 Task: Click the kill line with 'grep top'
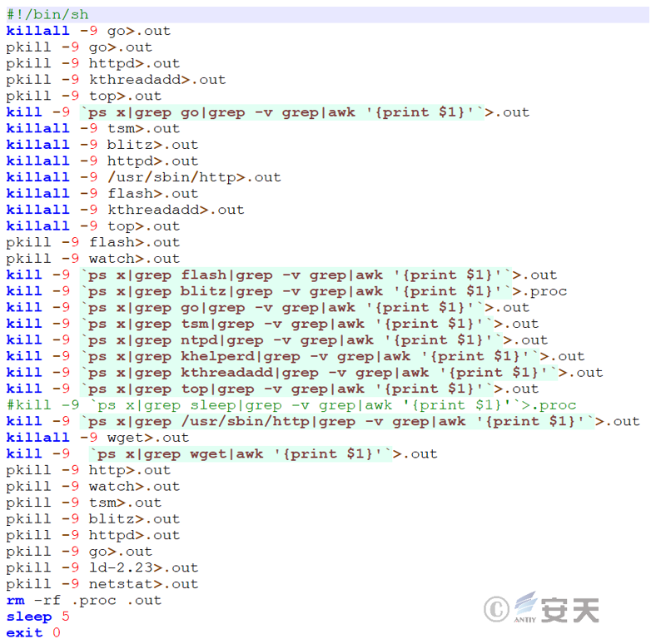272,389
